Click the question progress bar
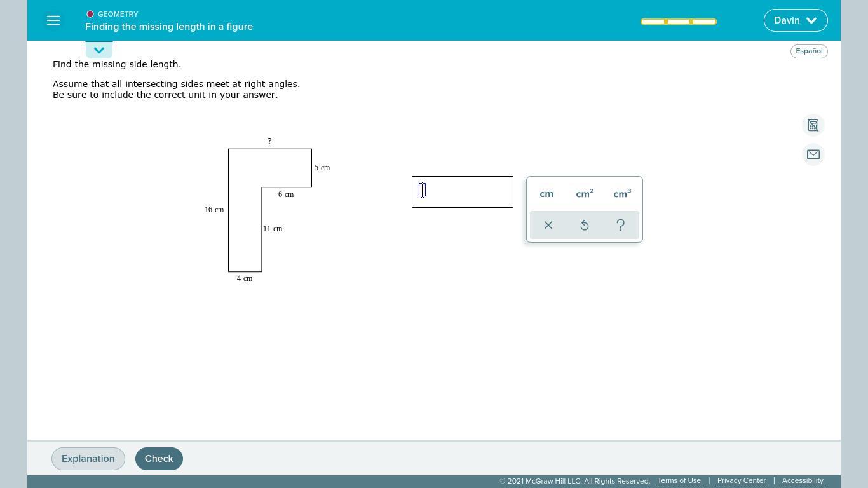This screenshot has width=868, height=488. coord(679,22)
